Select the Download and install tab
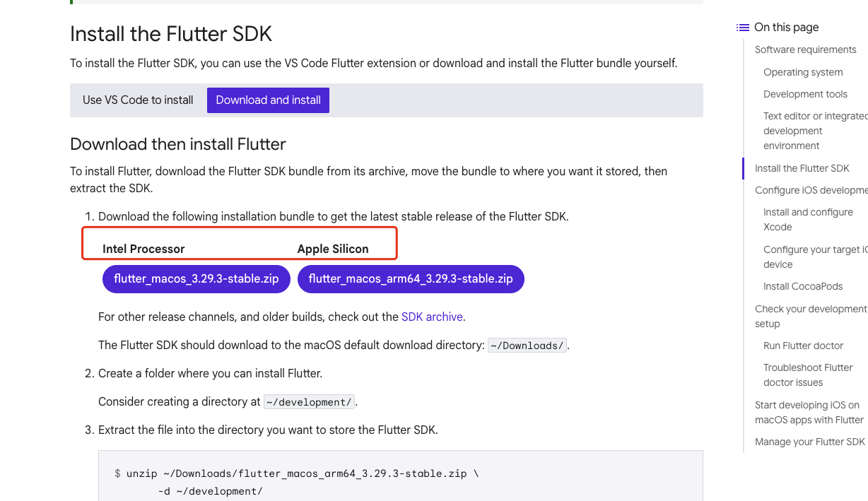Image resolution: width=868 pixels, height=501 pixels. pos(268,100)
